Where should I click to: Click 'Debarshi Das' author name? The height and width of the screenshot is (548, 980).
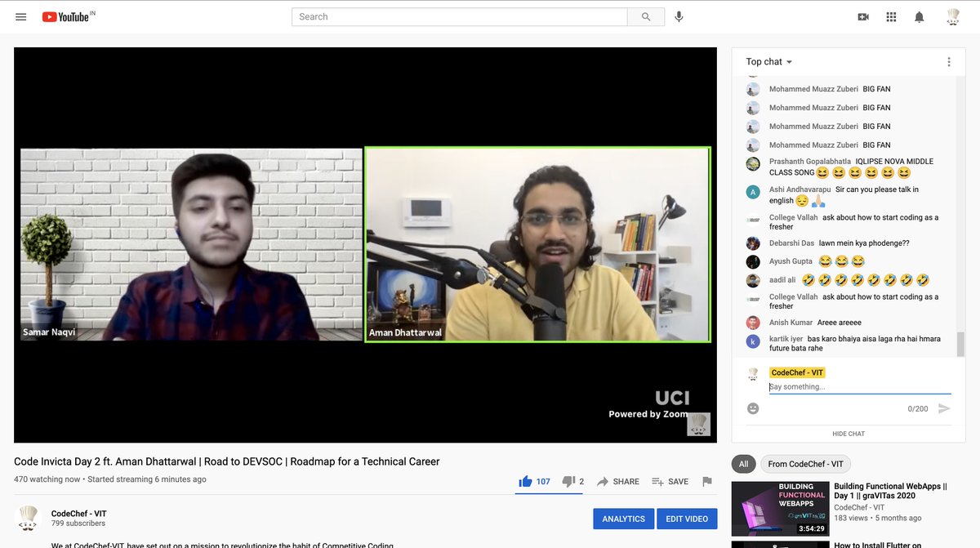click(791, 243)
